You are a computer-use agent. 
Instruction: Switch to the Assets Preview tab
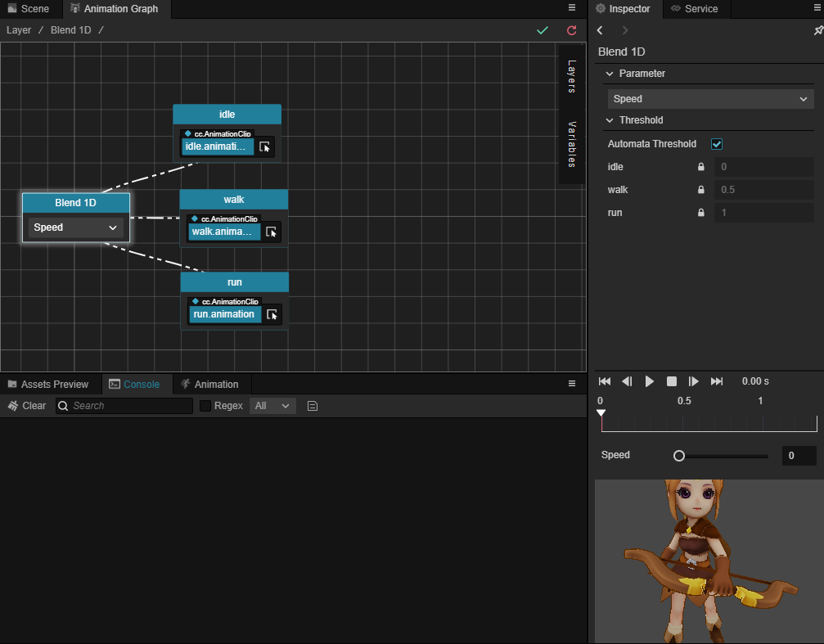48,385
